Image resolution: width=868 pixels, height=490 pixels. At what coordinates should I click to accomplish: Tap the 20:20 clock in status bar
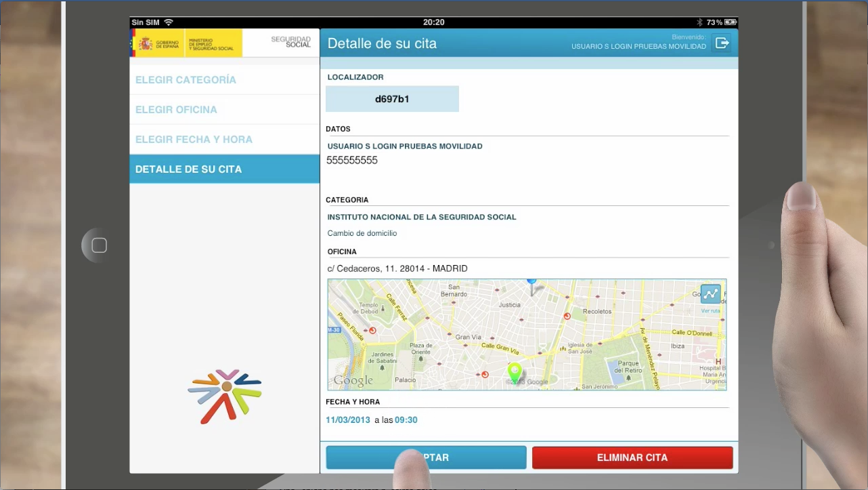[x=433, y=22]
